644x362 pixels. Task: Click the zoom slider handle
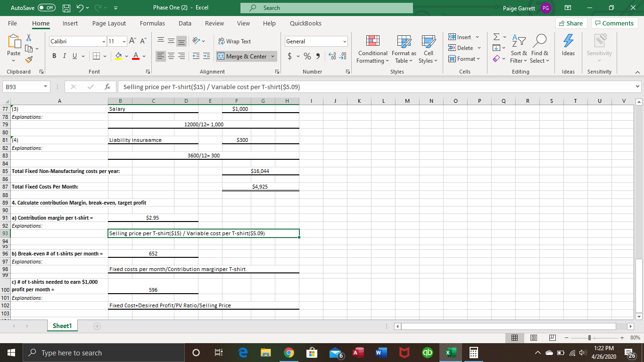589,337
